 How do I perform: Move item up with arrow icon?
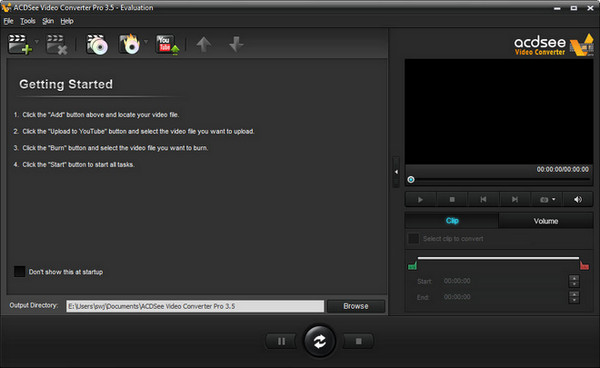pyautogui.click(x=204, y=44)
